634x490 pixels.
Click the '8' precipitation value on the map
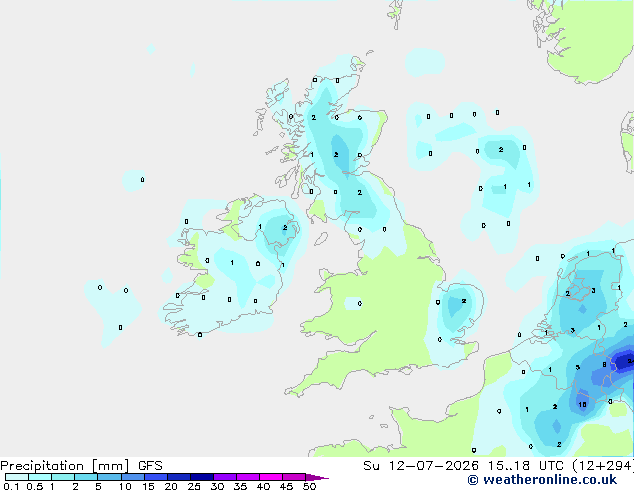click(604, 365)
